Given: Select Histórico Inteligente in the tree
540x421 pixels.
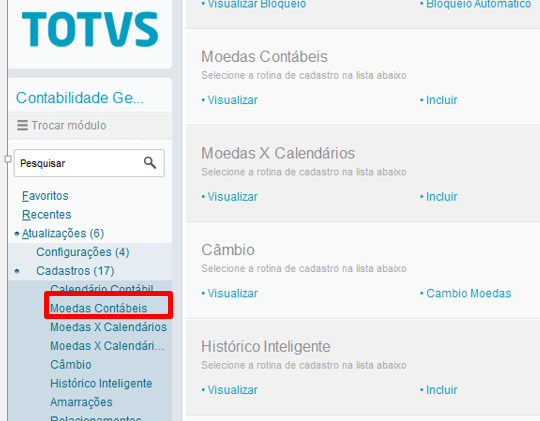Looking at the screenshot, I should click(101, 383).
